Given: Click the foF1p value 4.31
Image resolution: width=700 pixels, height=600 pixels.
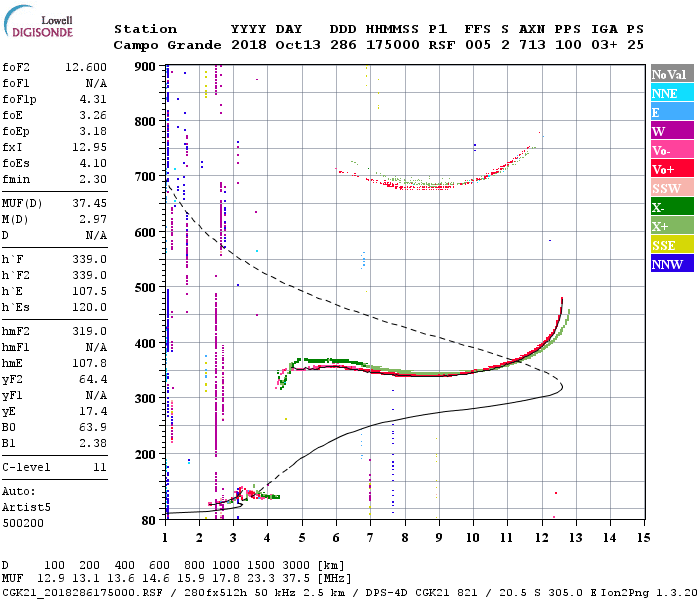Looking at the screenshot, I should pyautogui.click(x=93, y=99).
